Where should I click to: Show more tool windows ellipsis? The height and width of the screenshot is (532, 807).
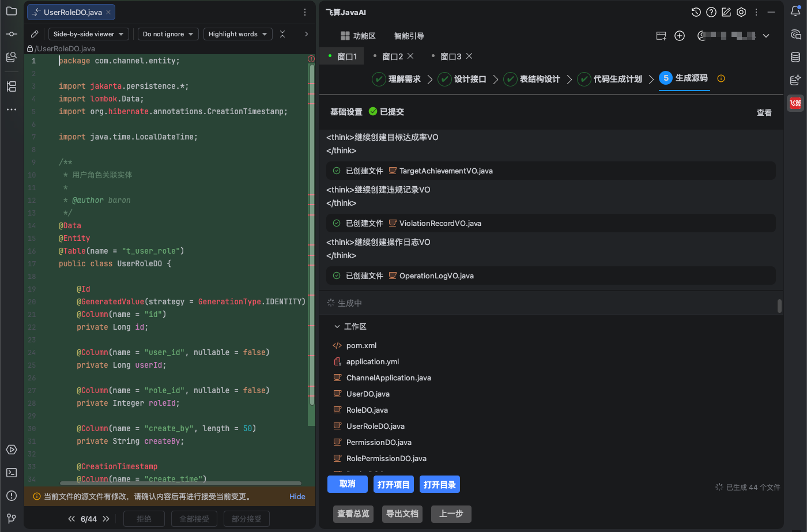(x=12, y=110)
